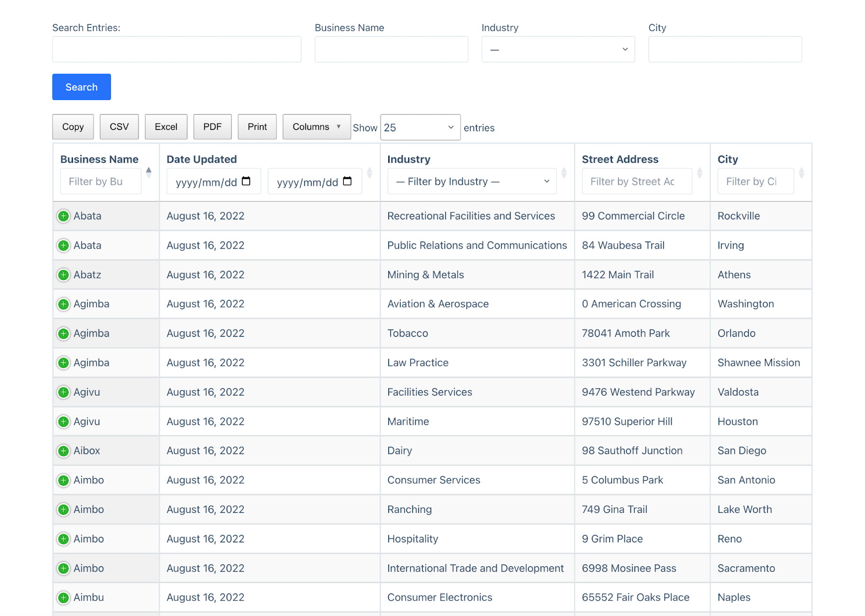Open calendar picker for second date filter
865x616 pixels.
347,182
